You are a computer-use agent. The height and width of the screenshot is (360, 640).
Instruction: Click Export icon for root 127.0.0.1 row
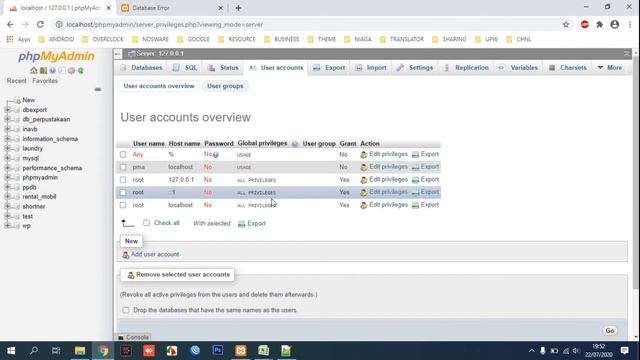[415, 180]
